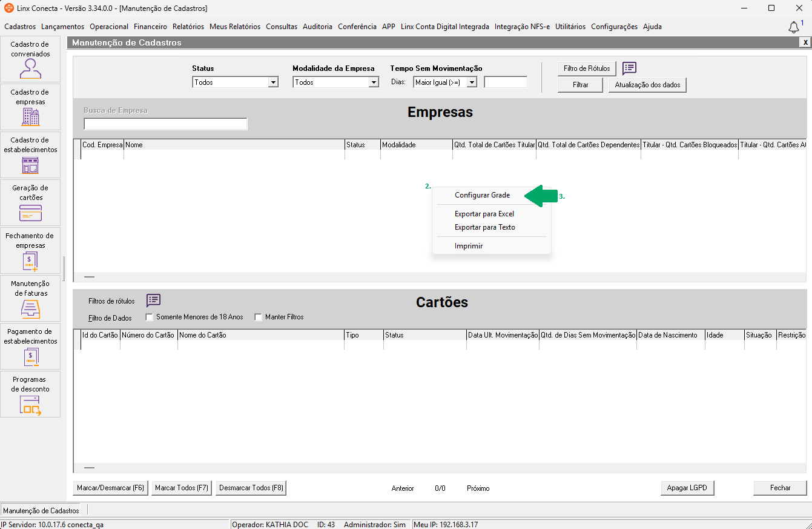Open the Auditoria menu
The image size is (812, 529).
[x=317, y=27]
